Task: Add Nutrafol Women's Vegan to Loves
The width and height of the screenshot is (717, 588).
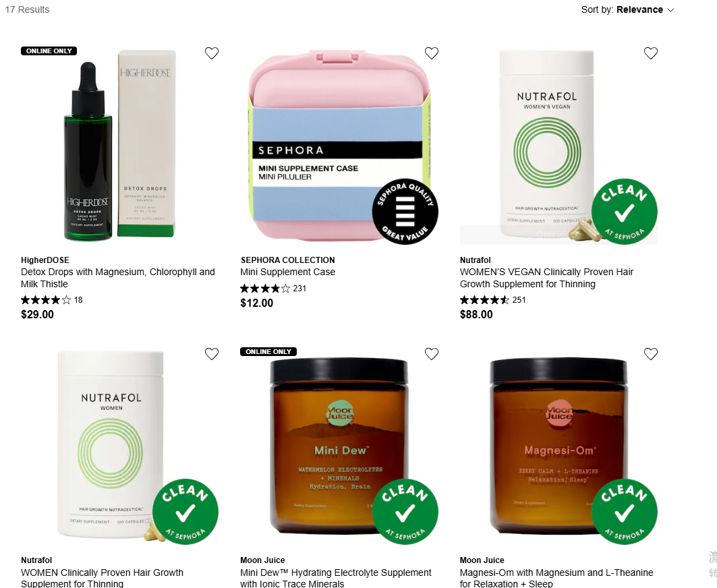Action: coord(650,53)
